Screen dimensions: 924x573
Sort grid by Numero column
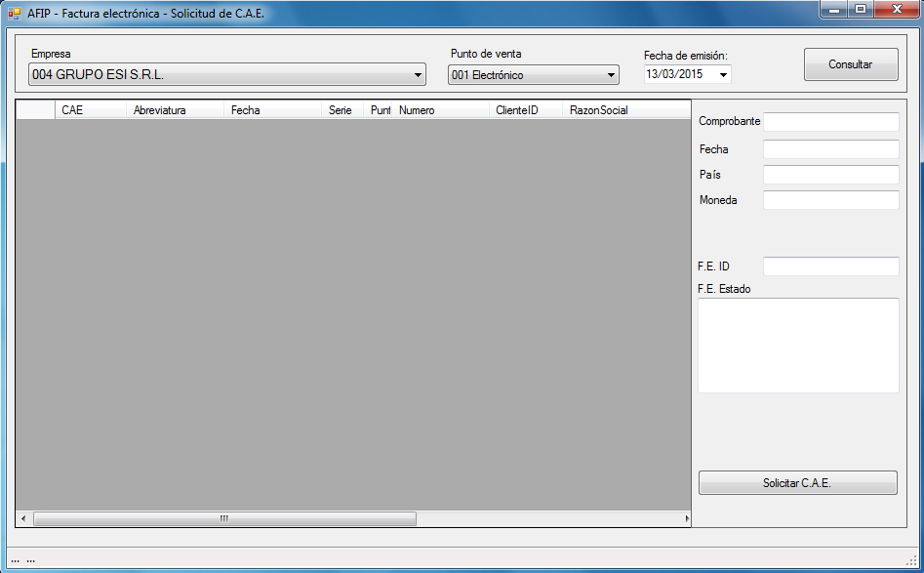(x=441, y=110)
